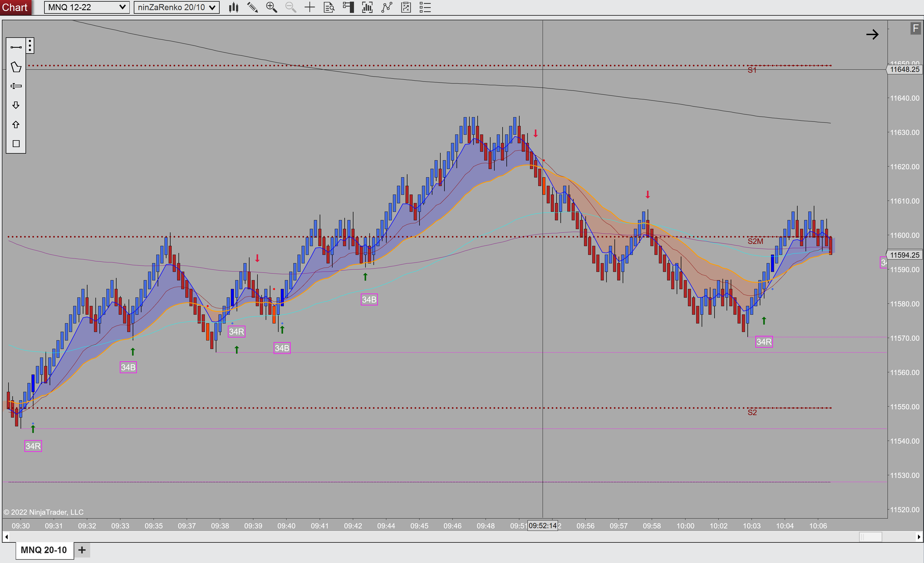This screenshot has width=924, height=563.
Task: Select the Risk Reward ruler tool
Action: [16, 86]
